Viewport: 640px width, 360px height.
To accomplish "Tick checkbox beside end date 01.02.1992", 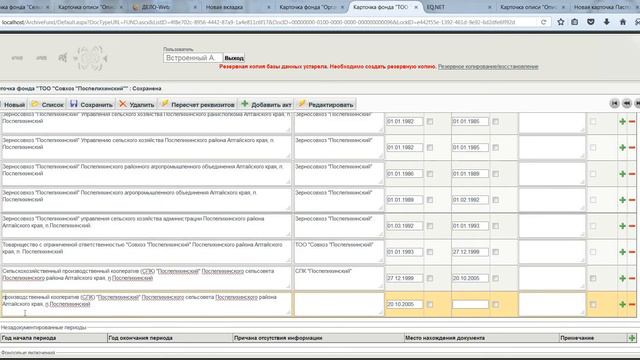I will coord(496,200).
